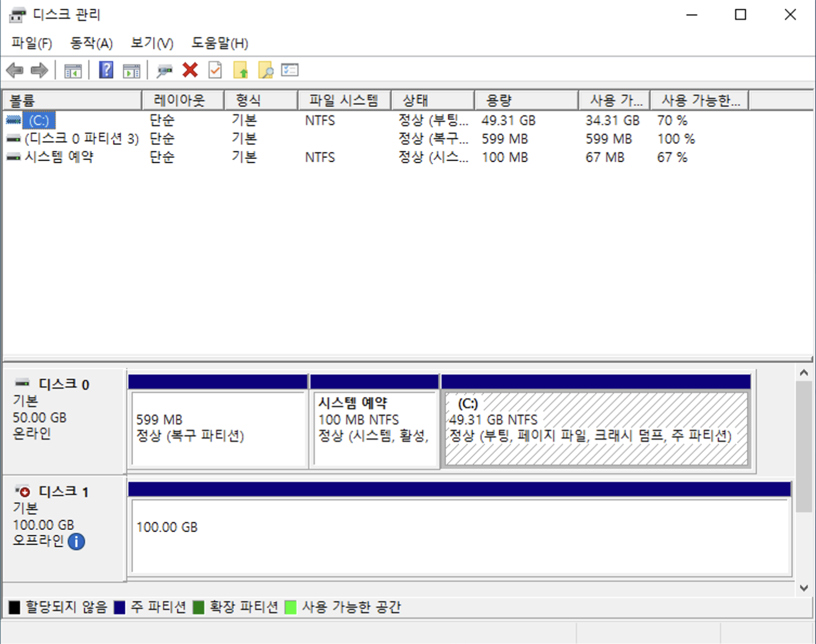Click the dark green 확장 파티션 legend swatch
Viewport: 816px width, 644px height.
click(199, 607)
